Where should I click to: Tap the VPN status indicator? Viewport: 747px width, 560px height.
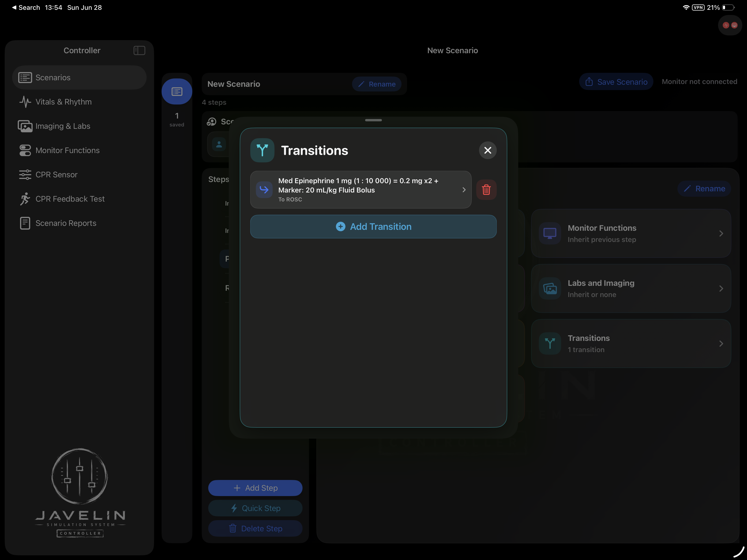tap(698, 7)
